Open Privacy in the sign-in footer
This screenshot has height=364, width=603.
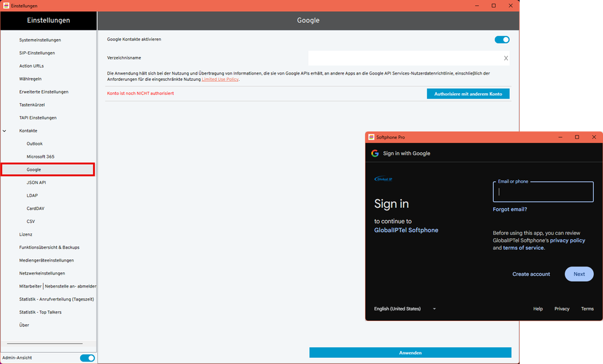(562, 308)
